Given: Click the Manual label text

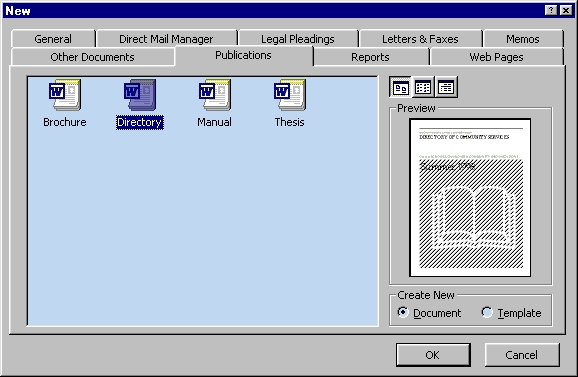Looking at the screenshot, I should [215, 122].
